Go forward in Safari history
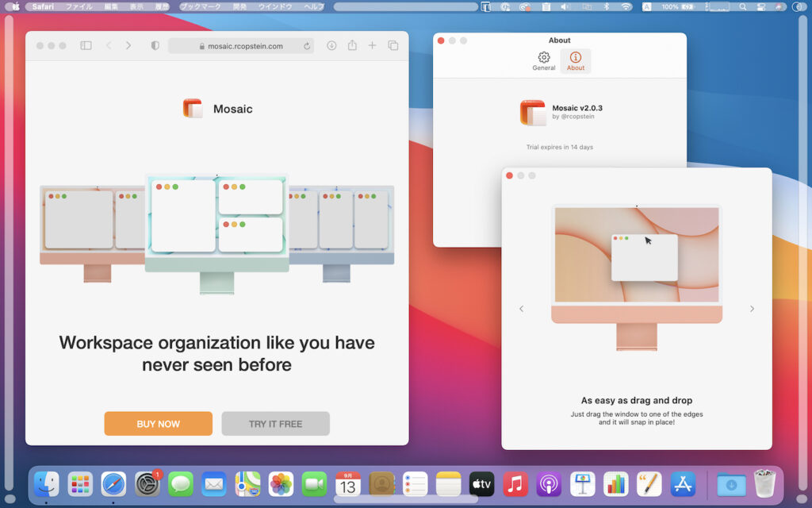Screen dimensions: 812x508 [x=128, y=46]
